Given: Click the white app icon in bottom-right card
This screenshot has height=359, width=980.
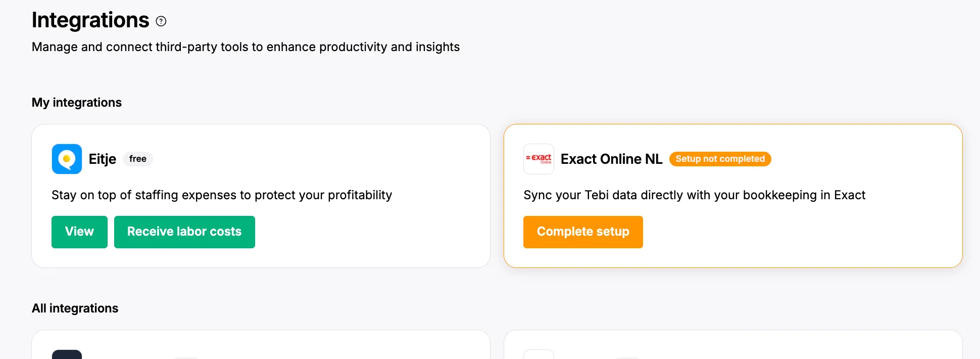Looking at the screenshot, I should [538, 354].
